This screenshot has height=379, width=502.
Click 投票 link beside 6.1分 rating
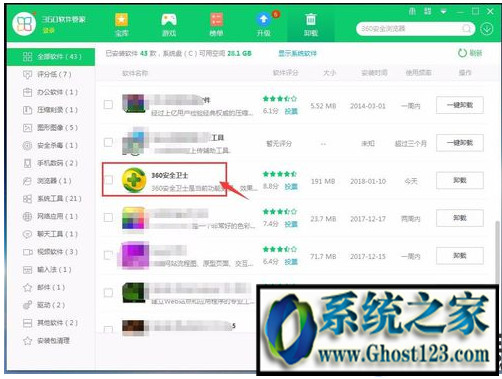click(x=291, y=111)
